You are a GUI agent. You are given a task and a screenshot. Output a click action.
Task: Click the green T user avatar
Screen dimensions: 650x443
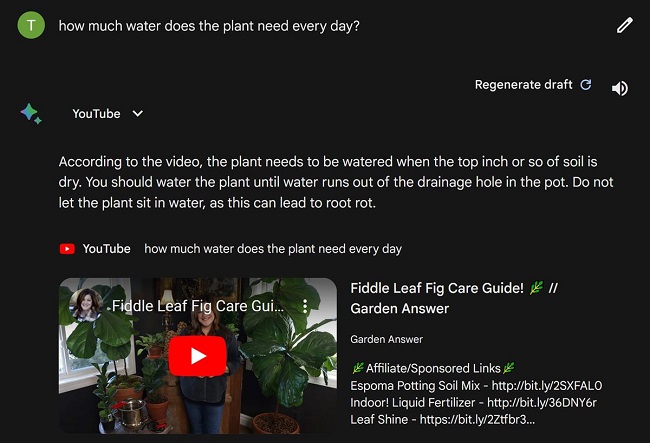coord(31,25)
